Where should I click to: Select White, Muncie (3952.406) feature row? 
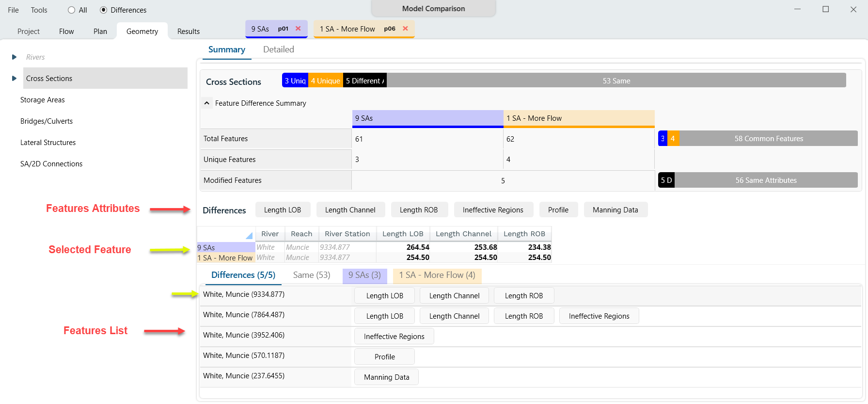[244, 335]
